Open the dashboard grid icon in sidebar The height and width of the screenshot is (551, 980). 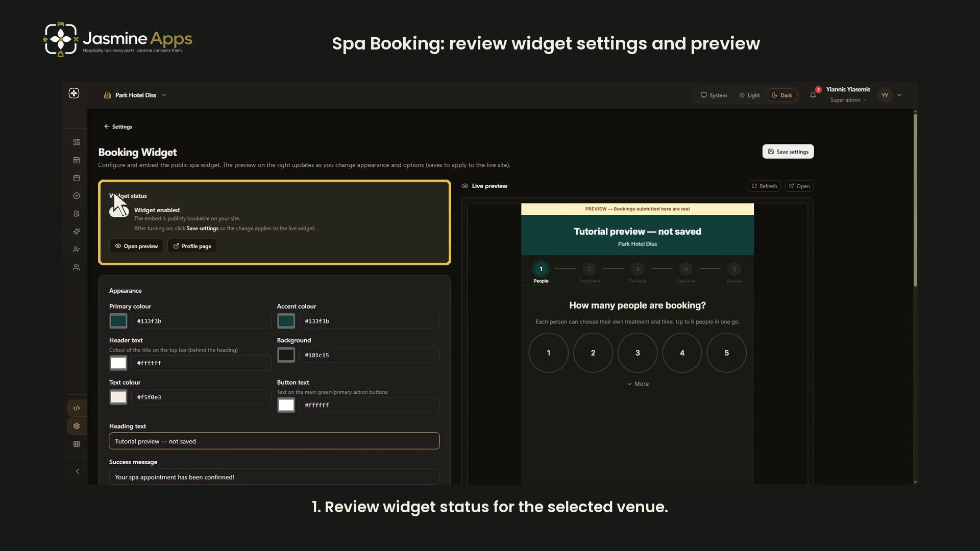pyautogui.click(x=77, y=142)
